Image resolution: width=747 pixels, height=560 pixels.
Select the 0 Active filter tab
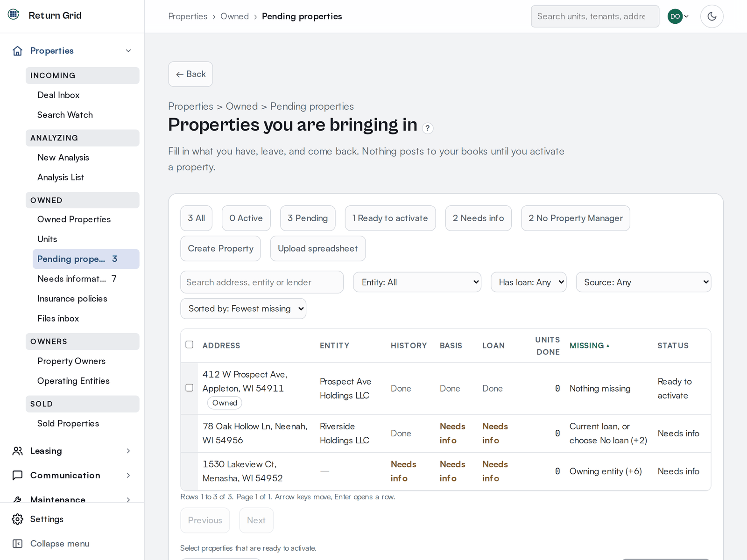(x=246, y=218)
